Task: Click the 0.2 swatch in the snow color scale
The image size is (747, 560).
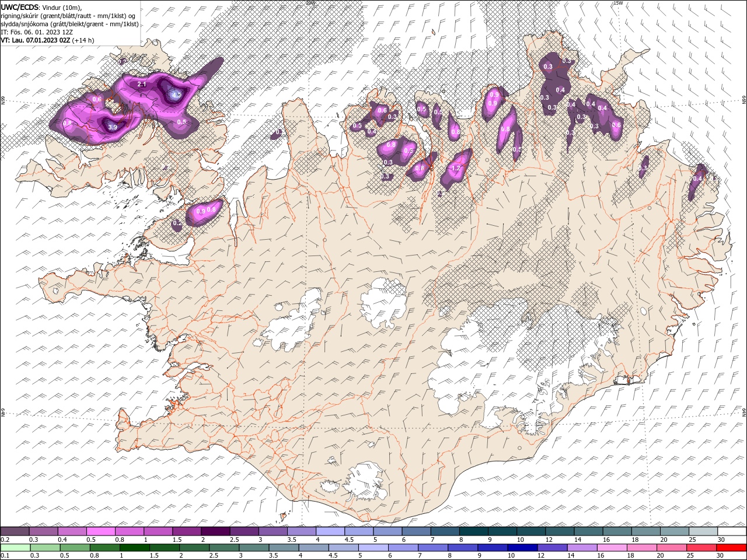Action: pyautogui.click(x=15, y=531)
